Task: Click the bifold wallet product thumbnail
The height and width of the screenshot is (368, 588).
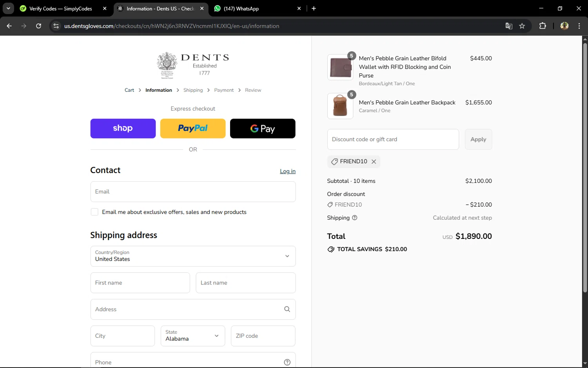Action: pos(340,67)
